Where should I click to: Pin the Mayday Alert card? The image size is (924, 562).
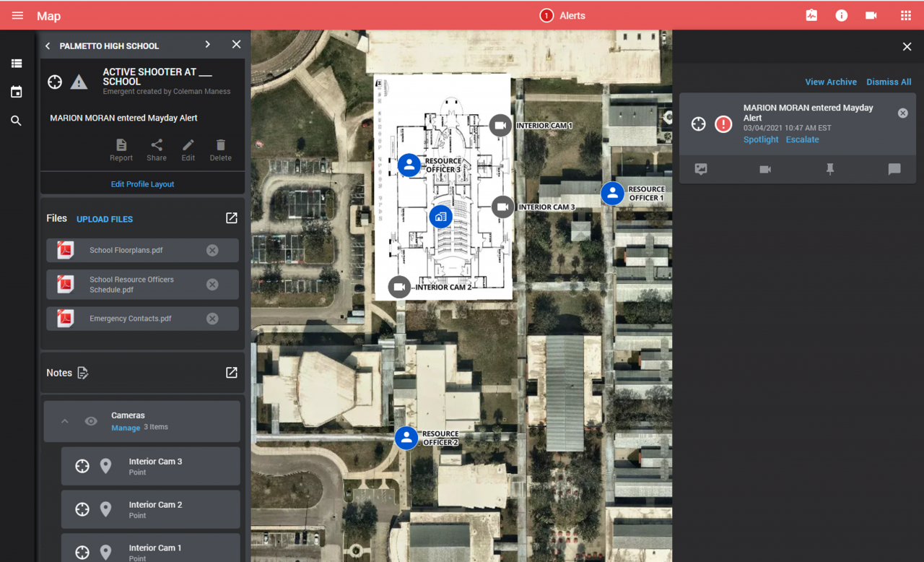pyautogui.click(x=829, y=169)
